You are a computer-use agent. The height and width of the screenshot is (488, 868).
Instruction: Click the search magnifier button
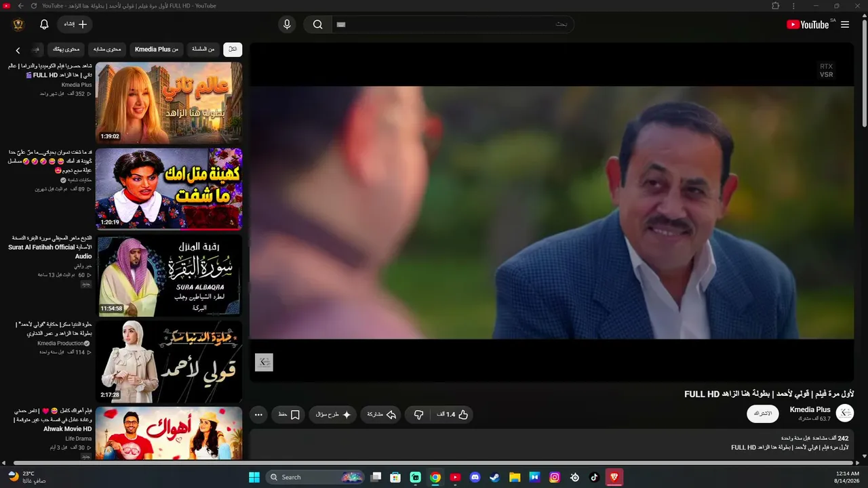[x=317, y=24]
